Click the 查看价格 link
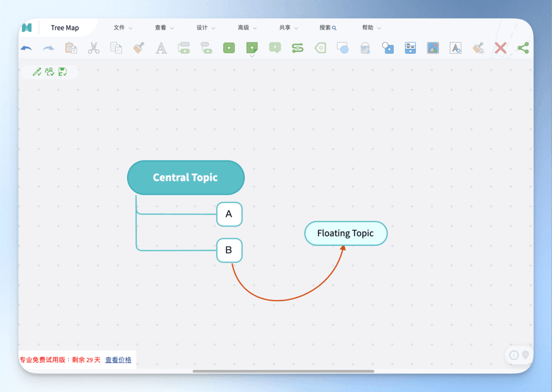Screen dimensions: 552x392 [118, 360]
